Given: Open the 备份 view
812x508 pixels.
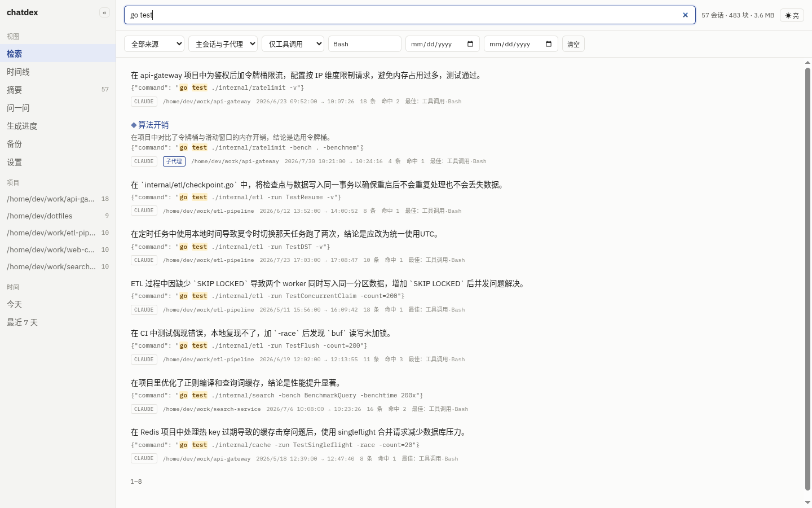Looking at the screenshot, I should [x=58, y=144].
